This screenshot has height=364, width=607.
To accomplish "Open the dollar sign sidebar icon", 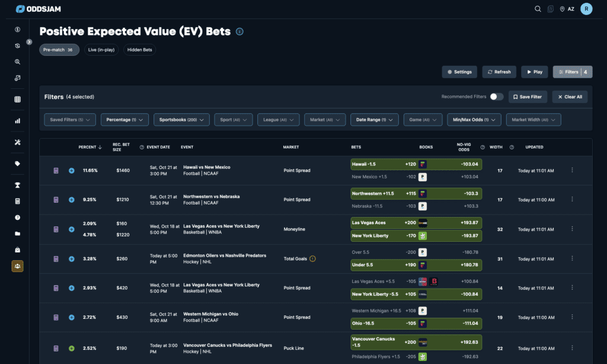I will pos(17,30).
